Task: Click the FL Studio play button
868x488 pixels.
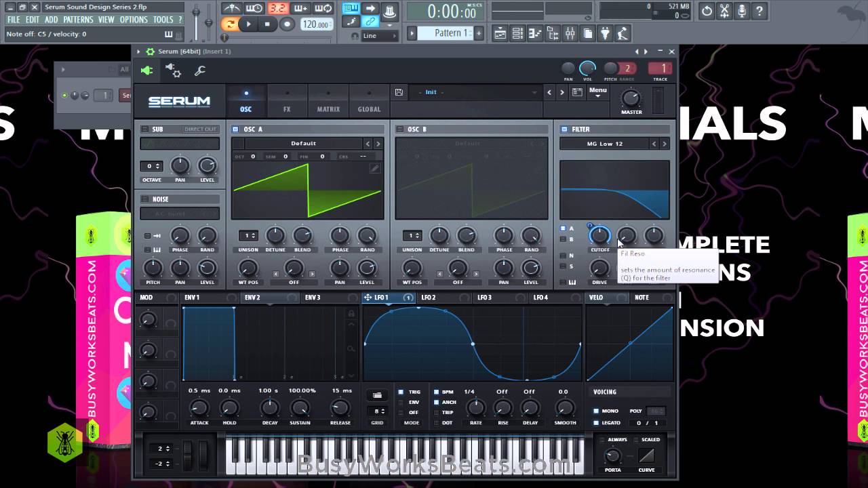Action: (x=249, y=24)
